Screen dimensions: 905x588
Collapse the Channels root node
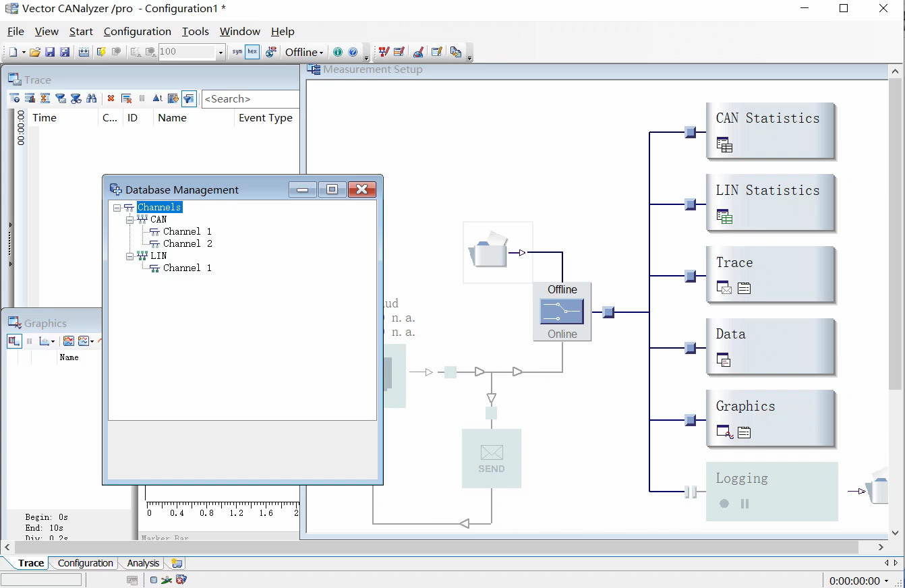point(117,208)
